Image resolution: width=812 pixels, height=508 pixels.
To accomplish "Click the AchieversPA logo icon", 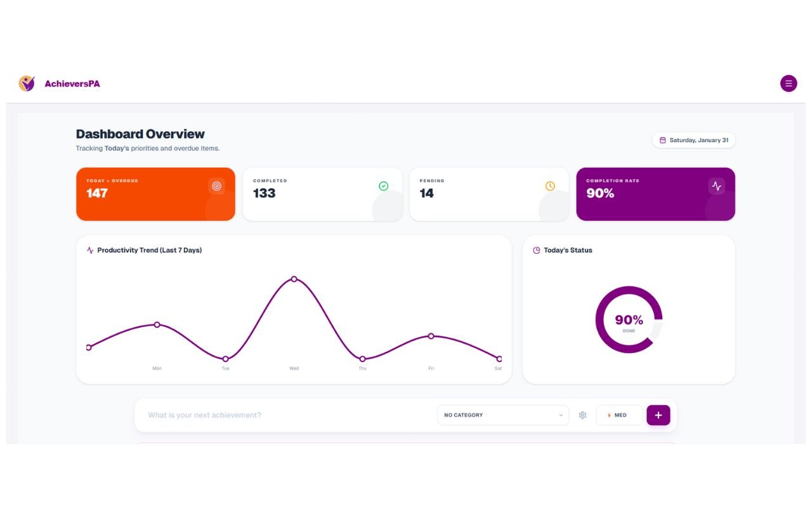I will coord(27,83).
